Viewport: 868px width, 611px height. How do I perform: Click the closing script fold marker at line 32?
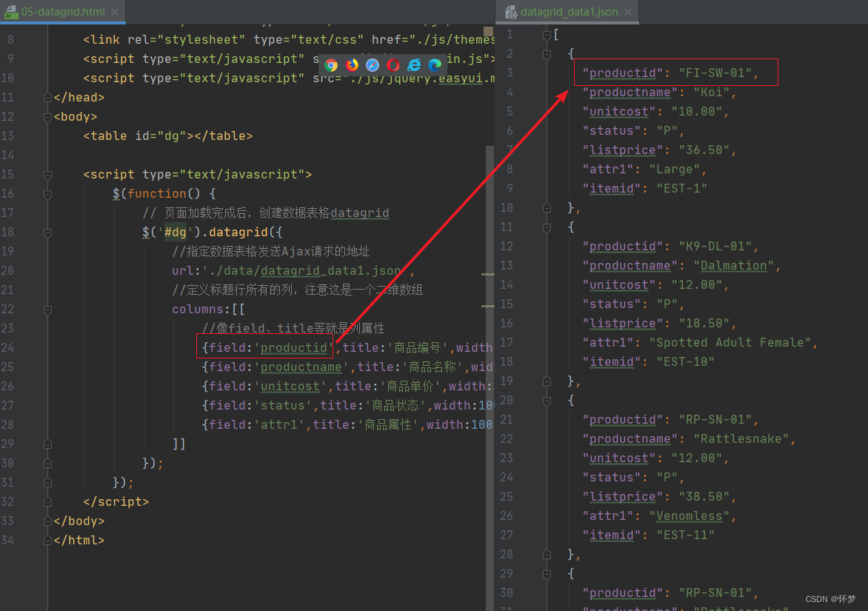point(47,502)
